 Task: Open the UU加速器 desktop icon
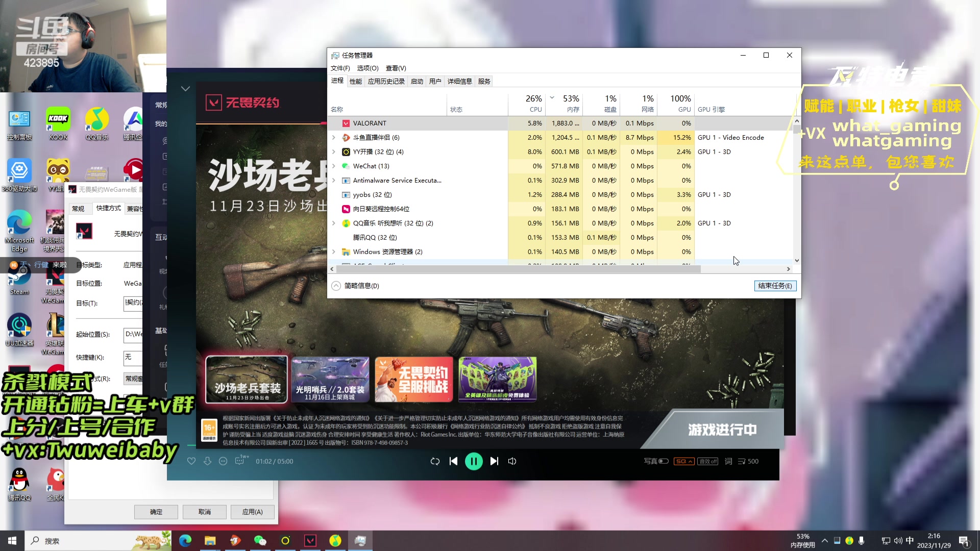click(19, 330)
